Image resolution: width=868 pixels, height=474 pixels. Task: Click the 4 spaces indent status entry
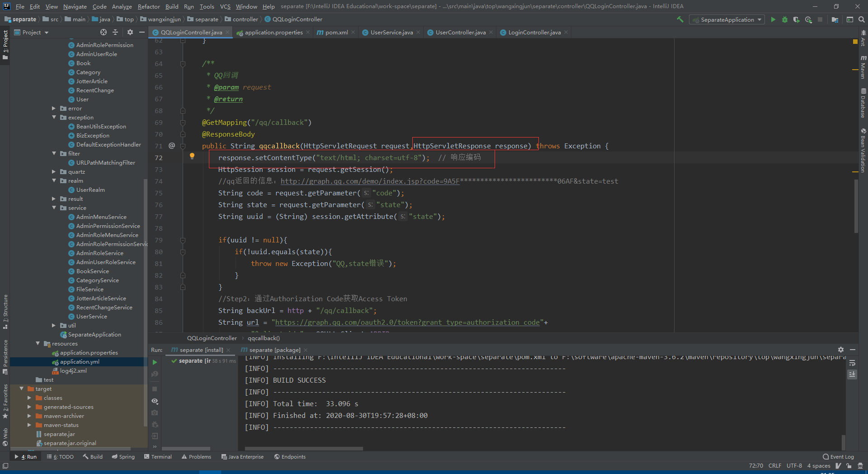819,465
